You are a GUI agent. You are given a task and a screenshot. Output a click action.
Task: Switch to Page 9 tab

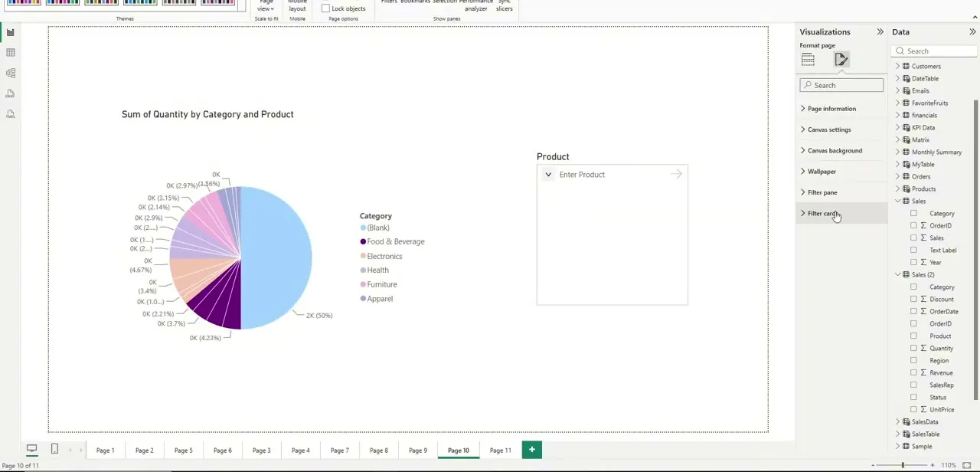(x=417, y=451)
